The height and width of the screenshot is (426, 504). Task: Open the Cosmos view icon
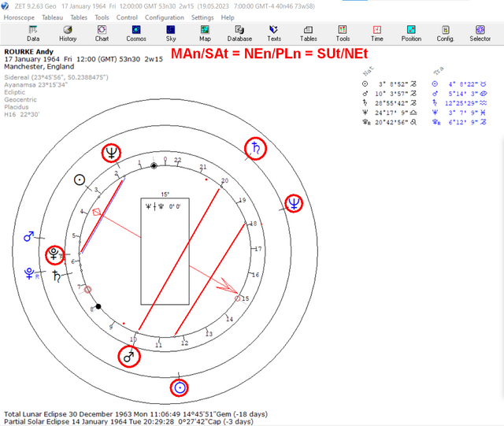tap(136, 33)
